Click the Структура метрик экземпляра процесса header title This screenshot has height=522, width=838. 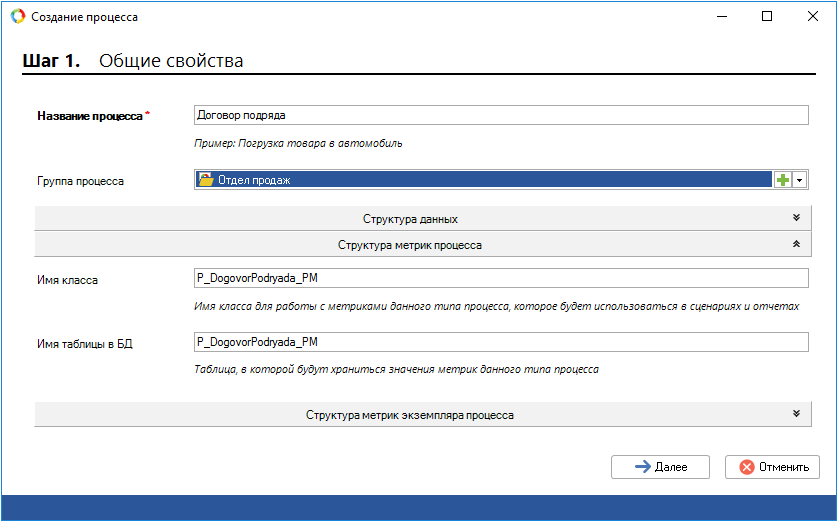(x=410, y=415)
